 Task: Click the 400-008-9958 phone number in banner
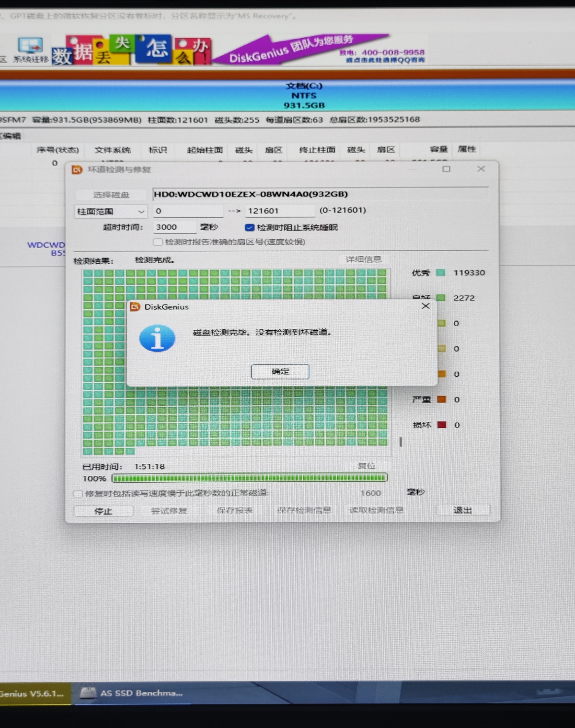(393, 52)
